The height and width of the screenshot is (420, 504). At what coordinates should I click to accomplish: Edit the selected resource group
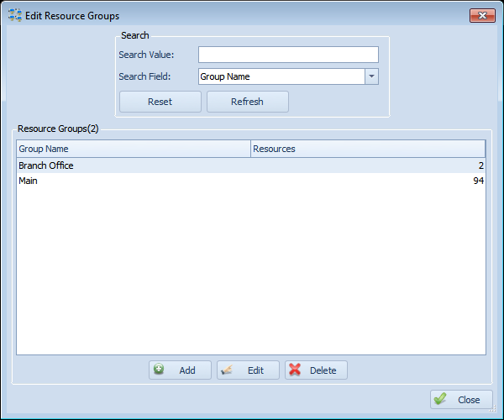pyautogui.click(x=248, y=370)
